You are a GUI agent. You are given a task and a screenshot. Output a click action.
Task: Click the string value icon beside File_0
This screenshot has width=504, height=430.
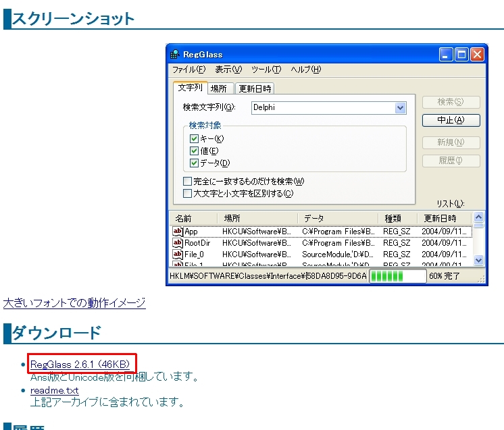178,254
